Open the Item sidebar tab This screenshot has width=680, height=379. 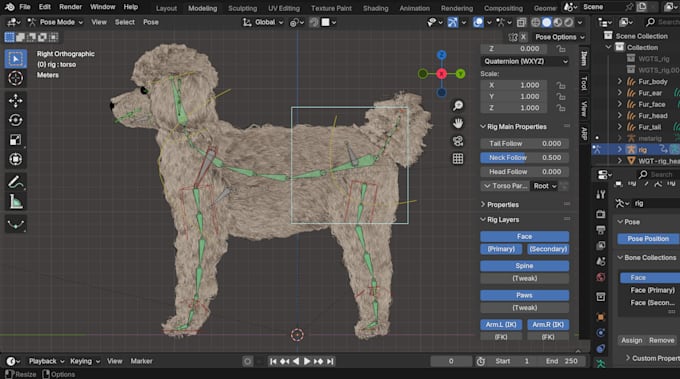[x=584, y=58]
